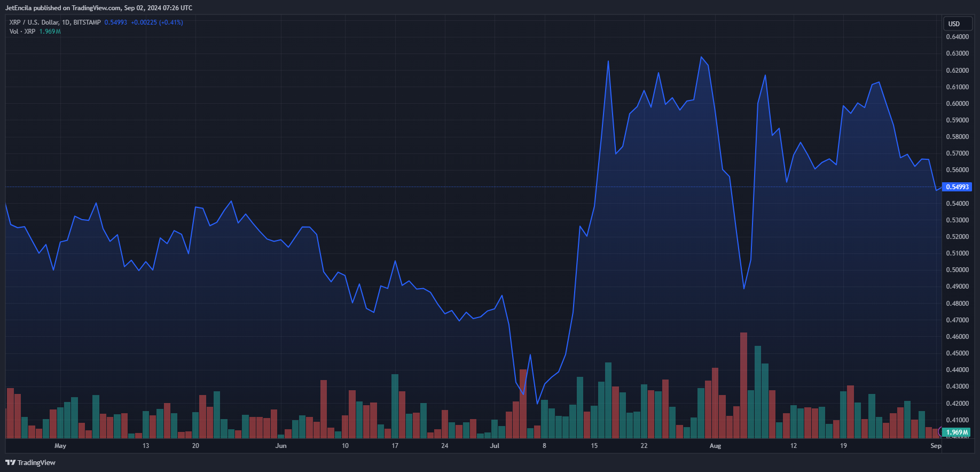Click the purple circle icon beside volume label
980x472 pixels.
coord(940,432)
